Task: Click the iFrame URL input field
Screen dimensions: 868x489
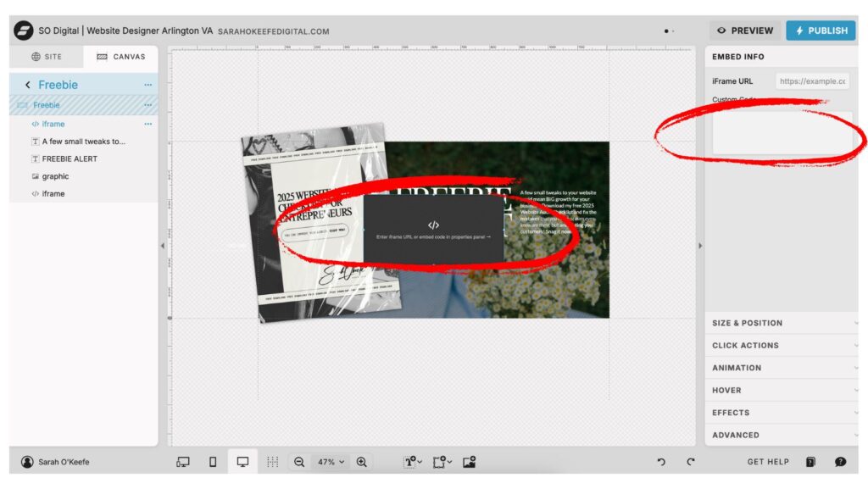Action: pos(812,81)
